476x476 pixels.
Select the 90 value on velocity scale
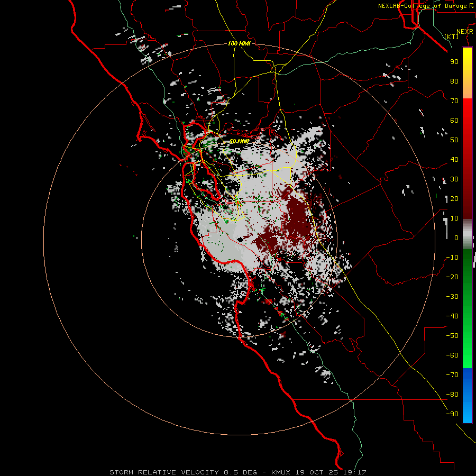tap(454, 62)
